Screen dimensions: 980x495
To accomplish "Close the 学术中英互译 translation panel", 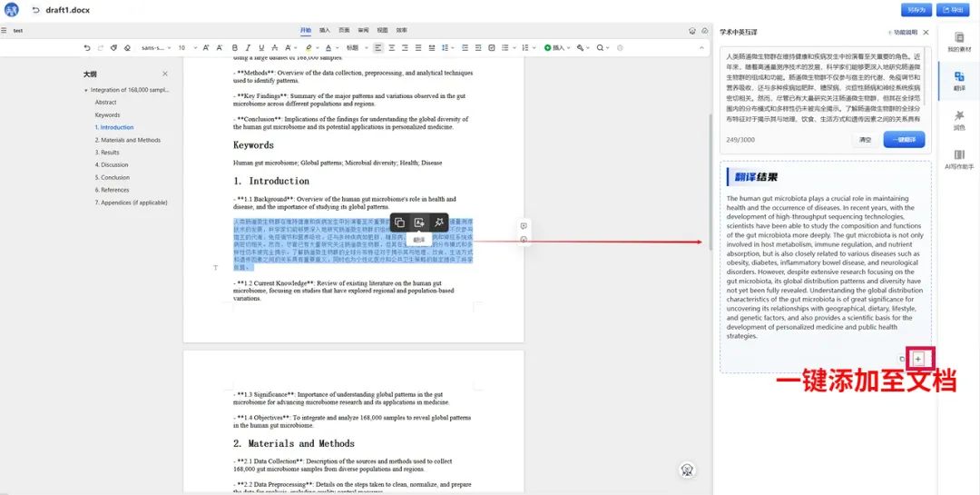I will 926,32.
